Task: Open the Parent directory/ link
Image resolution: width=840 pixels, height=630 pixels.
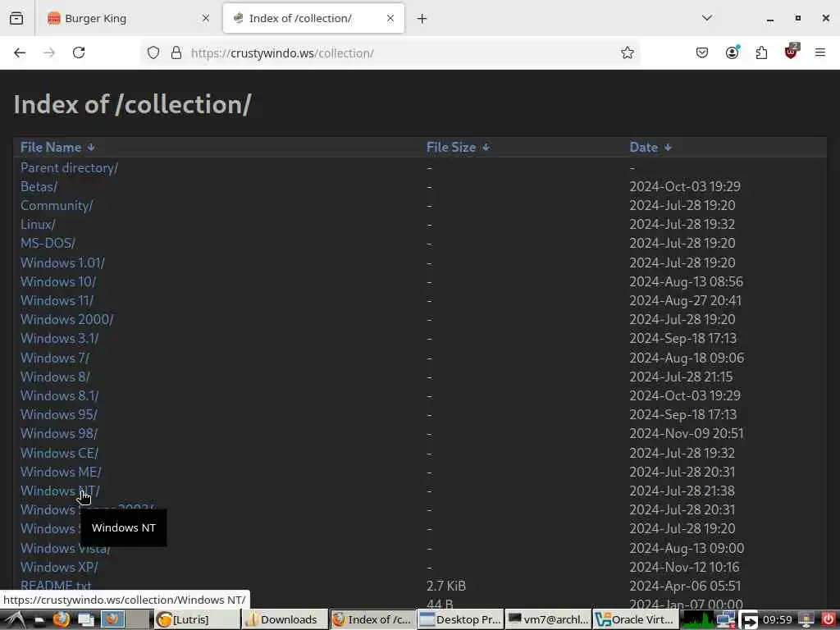Action: click(69, 167)
